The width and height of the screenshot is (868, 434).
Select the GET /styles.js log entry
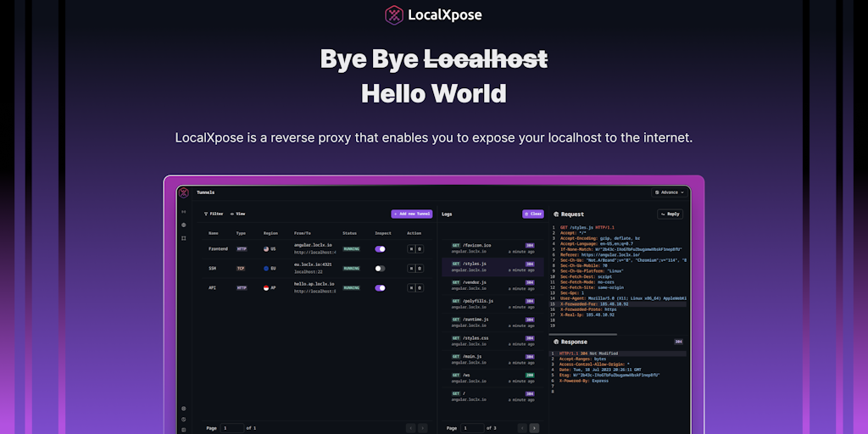pyautogui.click(x=492, y=267)
